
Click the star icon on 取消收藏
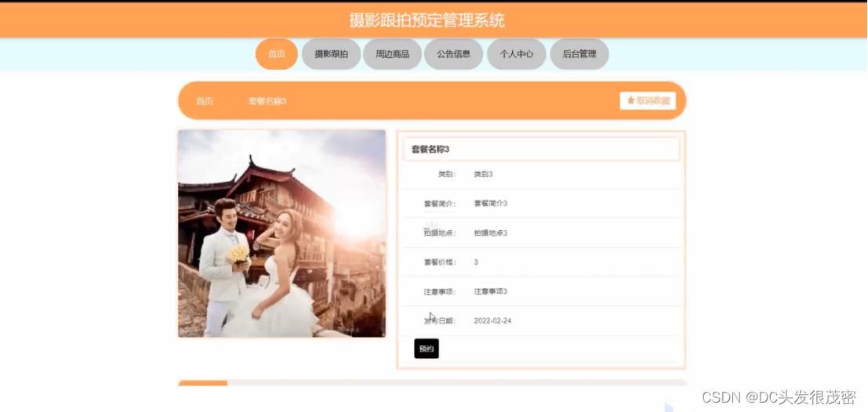tap(630, 100)
